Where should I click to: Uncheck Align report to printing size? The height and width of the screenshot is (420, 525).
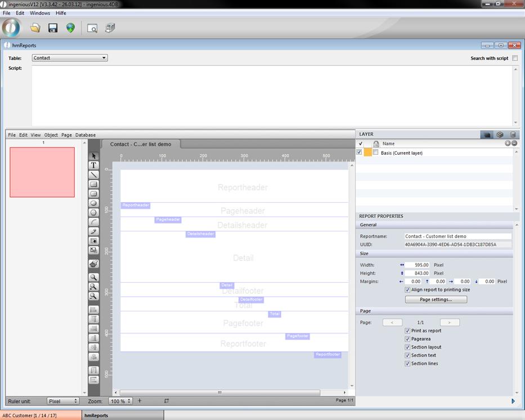click(407, 289)
